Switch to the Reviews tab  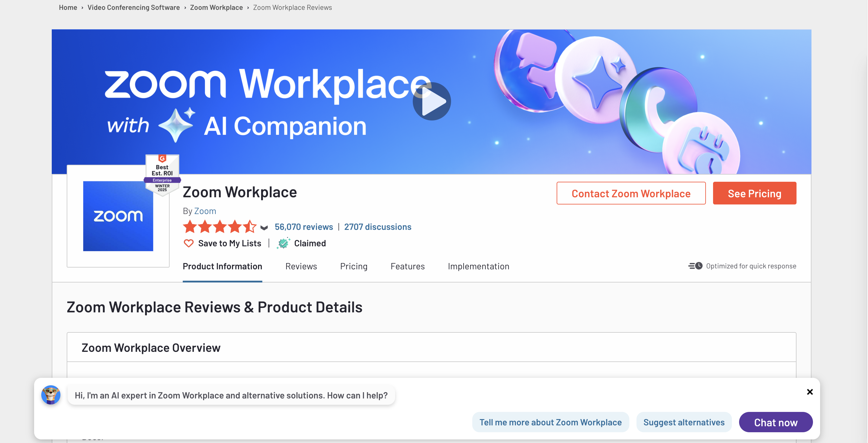301,266
